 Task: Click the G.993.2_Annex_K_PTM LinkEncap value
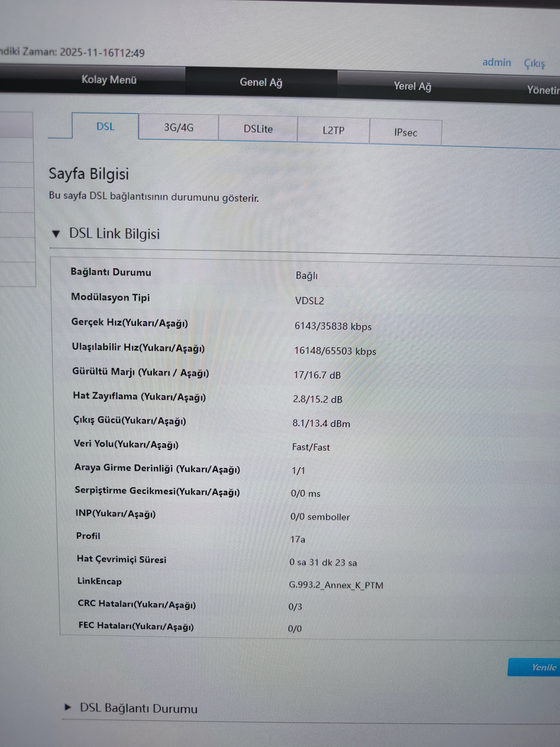(336, 585)
